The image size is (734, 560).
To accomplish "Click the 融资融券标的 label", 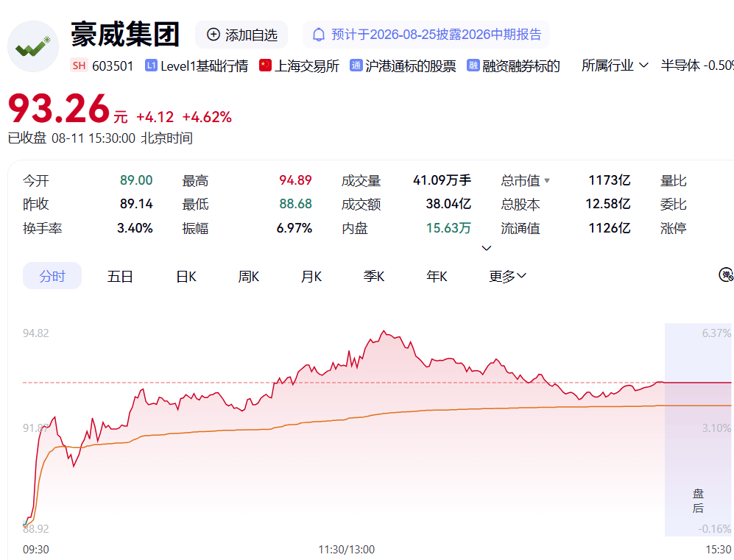I will tap(521, 66).
